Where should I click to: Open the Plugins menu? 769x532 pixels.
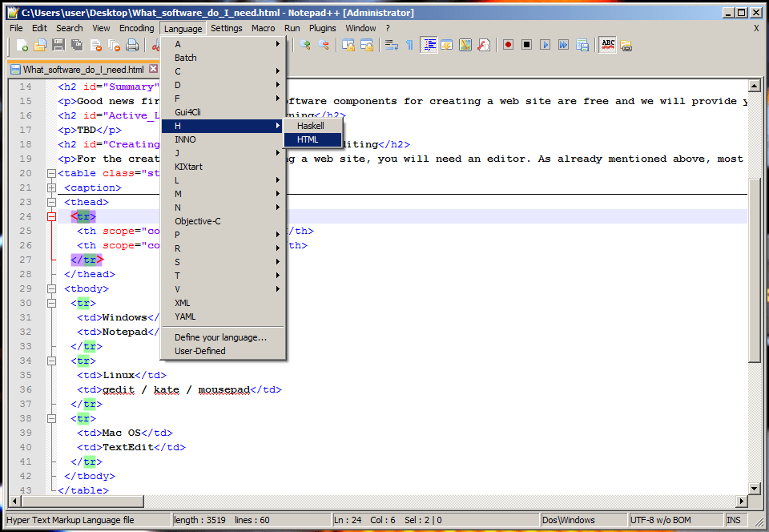[322, 27]
